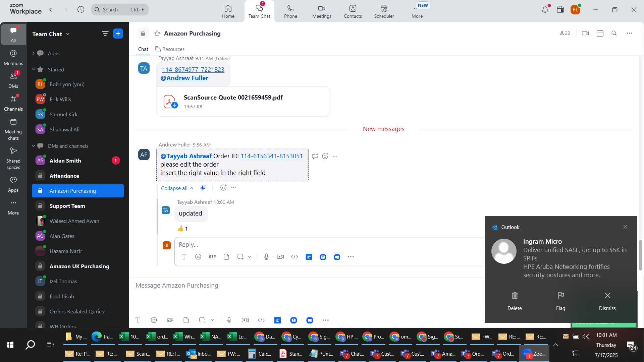Open the Meetings tab

(x=322, y=11)
